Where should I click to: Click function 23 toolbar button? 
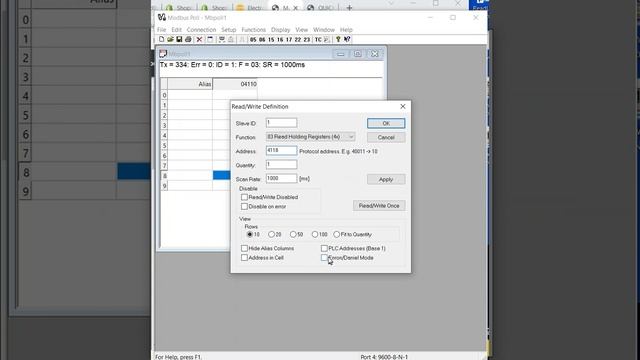coord(307,40)
